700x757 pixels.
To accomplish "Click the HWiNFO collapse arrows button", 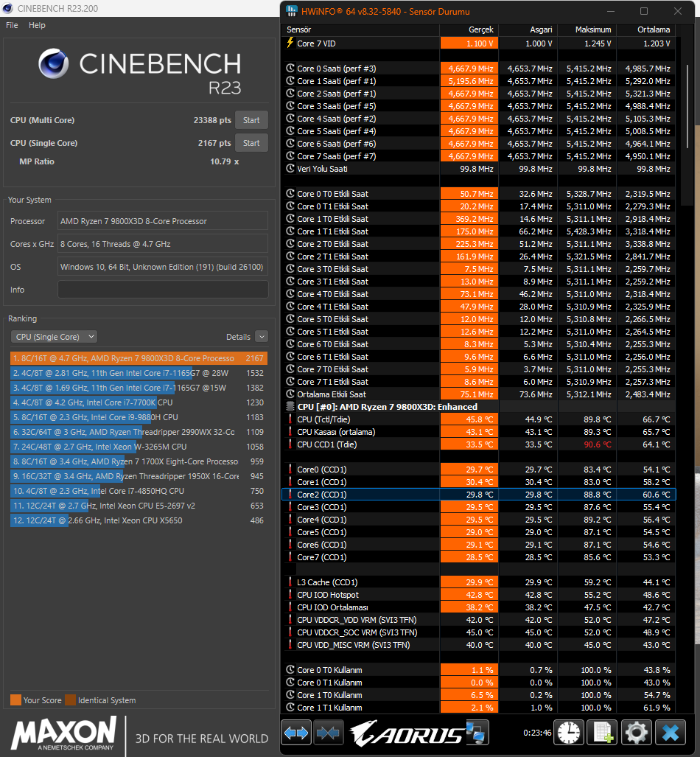I will (328, 733).
